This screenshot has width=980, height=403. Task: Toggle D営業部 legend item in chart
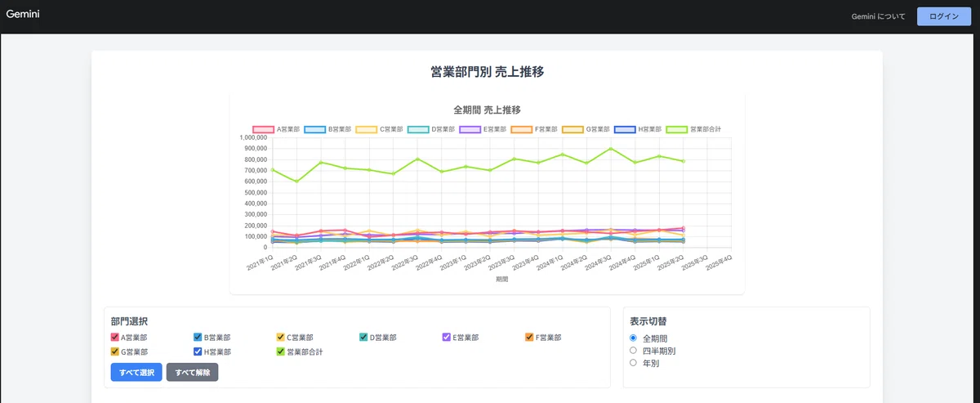point(430,129)
